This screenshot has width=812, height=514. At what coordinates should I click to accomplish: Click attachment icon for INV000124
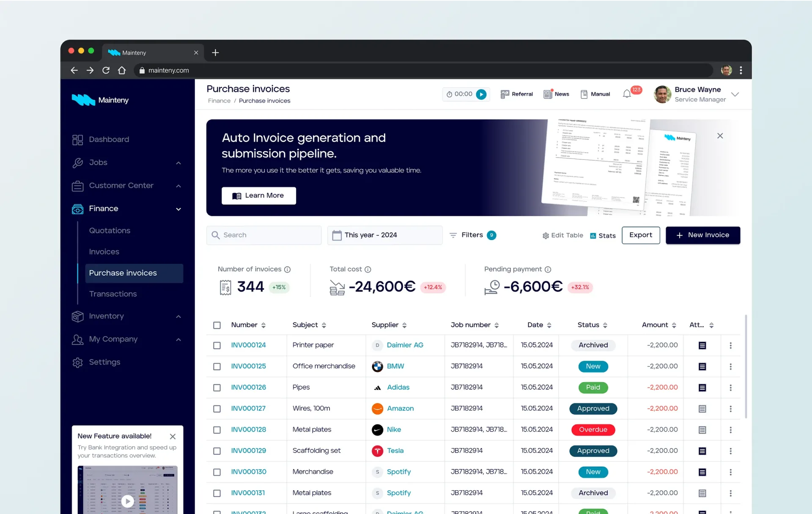(x=702, y=345)
